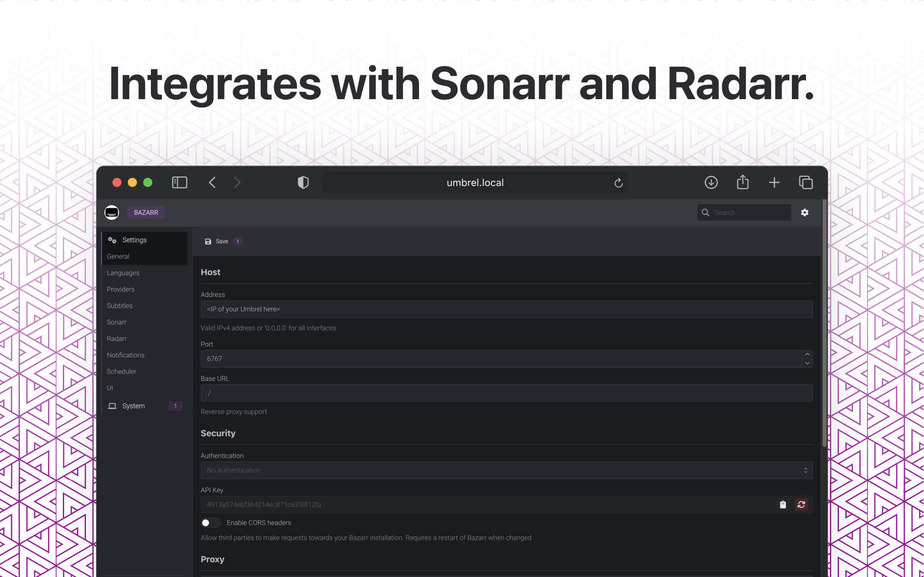
Task: Regenerate the API Key using the refresh icon
Action: coord(802,505)
